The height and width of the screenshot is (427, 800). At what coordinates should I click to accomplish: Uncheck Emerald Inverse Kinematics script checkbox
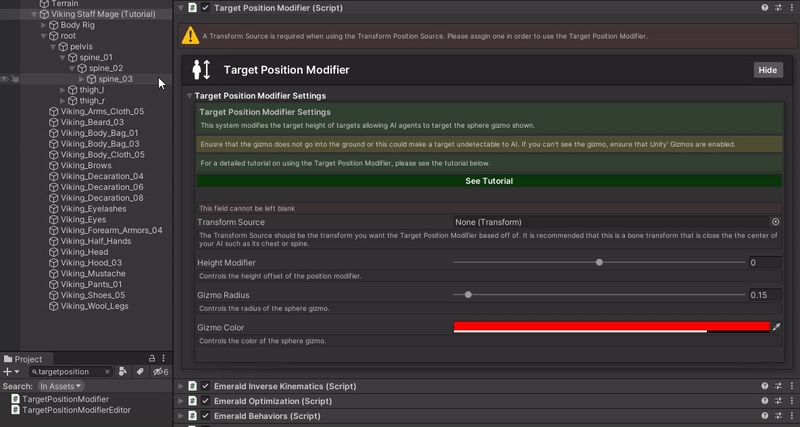[206, 386]
